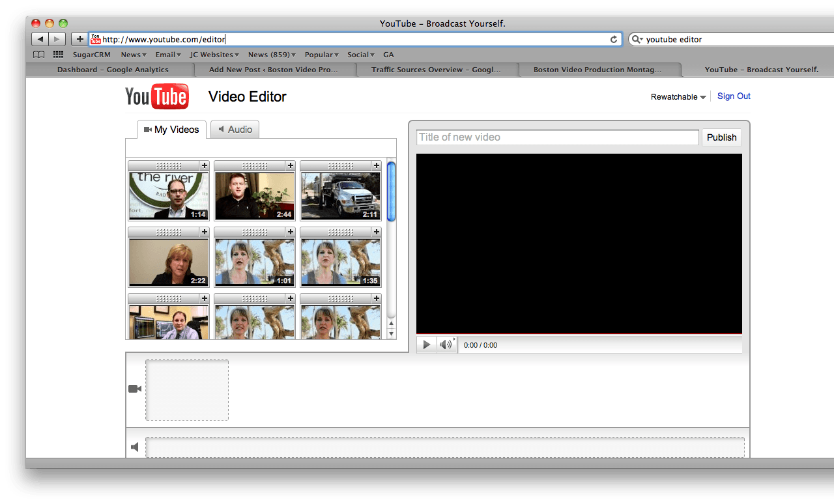Screen dimensions: 834x504
Task: Select the 1:35 woman outdoors thumbnail
Action: 341,262
